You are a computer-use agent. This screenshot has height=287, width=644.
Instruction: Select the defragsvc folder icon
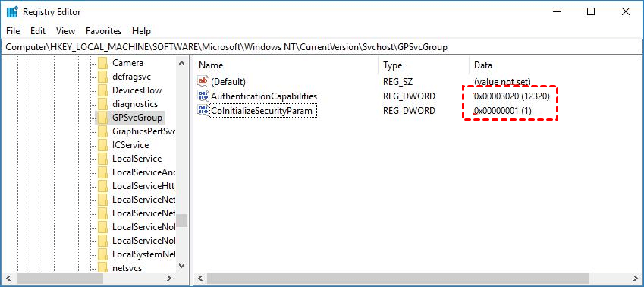point(102,77)
